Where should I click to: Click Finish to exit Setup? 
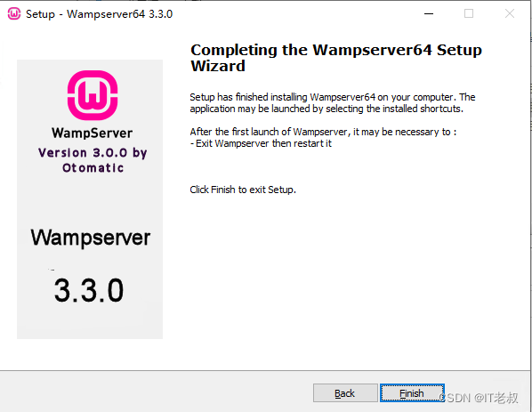412,393
